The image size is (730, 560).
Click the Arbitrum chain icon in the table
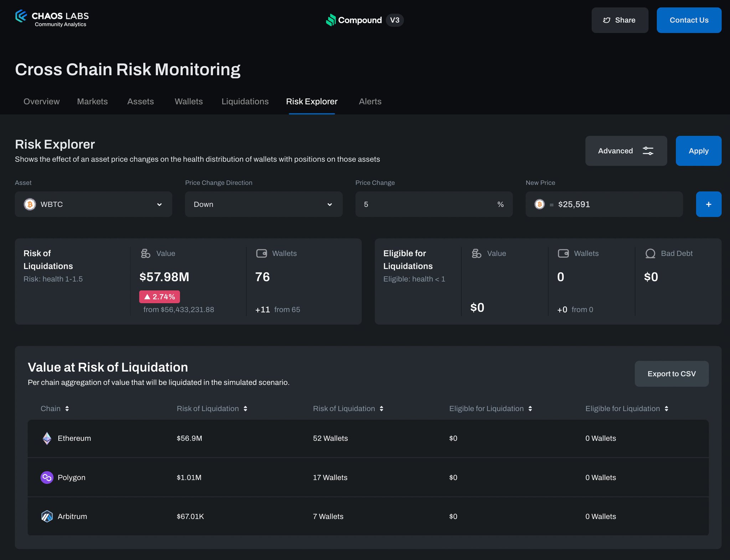[x=46, y=516]
